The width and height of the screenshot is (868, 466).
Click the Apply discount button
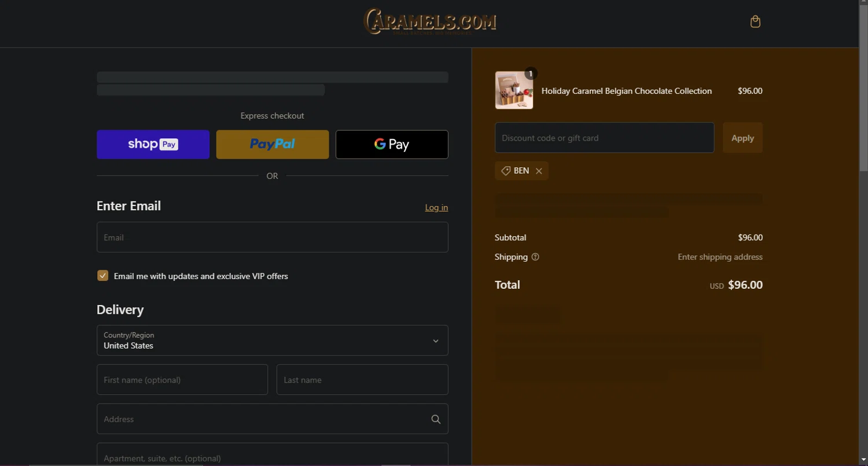(x=742, y=138)
